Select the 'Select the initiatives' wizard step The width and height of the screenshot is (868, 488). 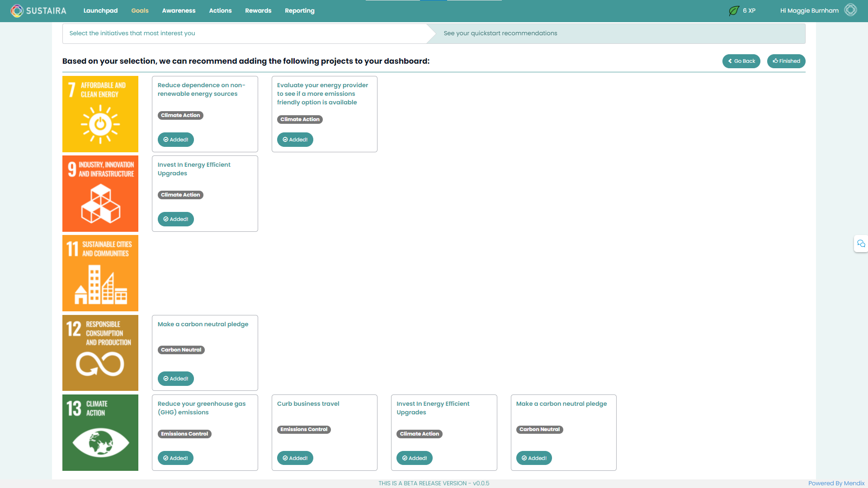[132, 33]
